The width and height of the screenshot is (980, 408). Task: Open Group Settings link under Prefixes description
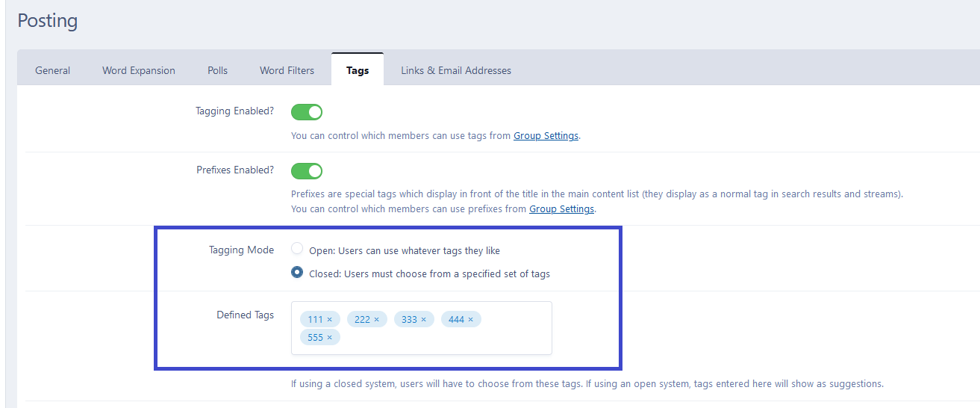click(561, 209)
